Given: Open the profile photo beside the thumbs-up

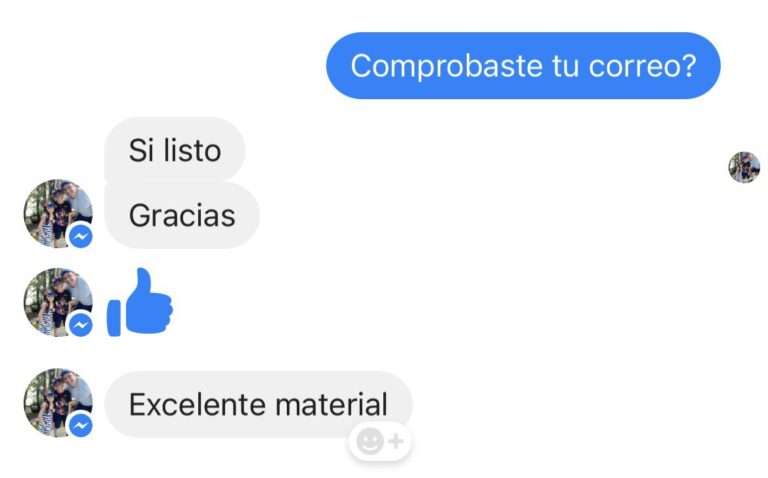Looking at the screenshot, I should [x=58, y=302].
